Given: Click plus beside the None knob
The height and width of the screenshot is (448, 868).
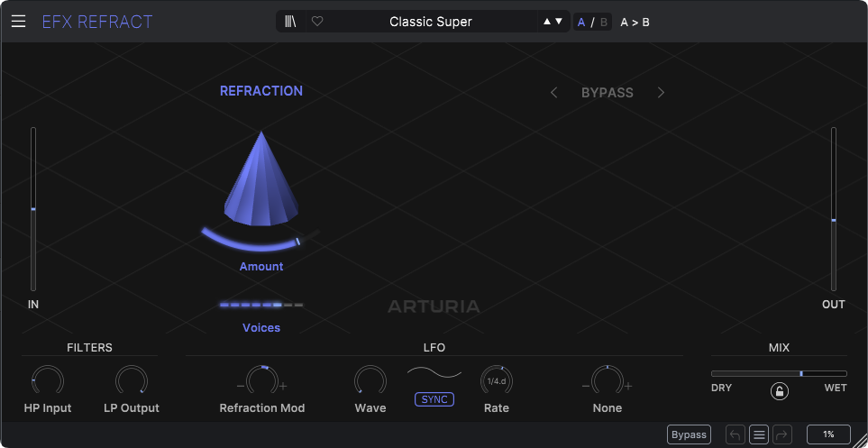Looking at the screenshot, I should pos(628,386).
